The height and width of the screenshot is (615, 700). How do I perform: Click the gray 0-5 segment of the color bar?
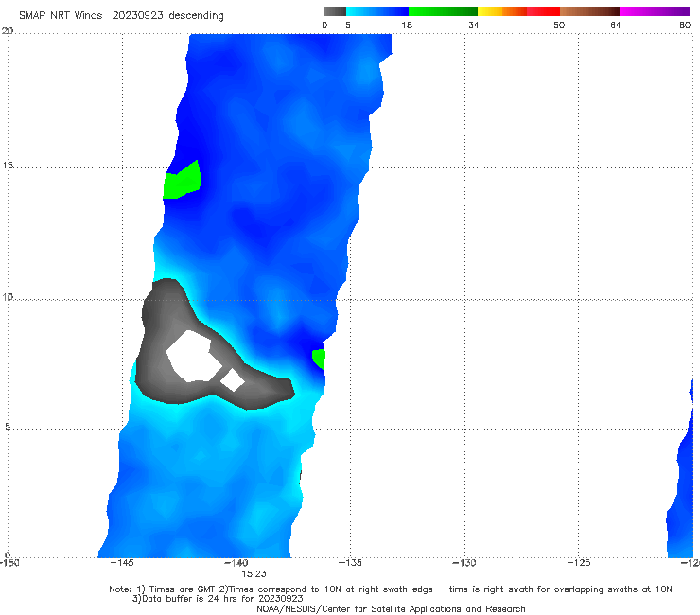click(x=335, y=11)
